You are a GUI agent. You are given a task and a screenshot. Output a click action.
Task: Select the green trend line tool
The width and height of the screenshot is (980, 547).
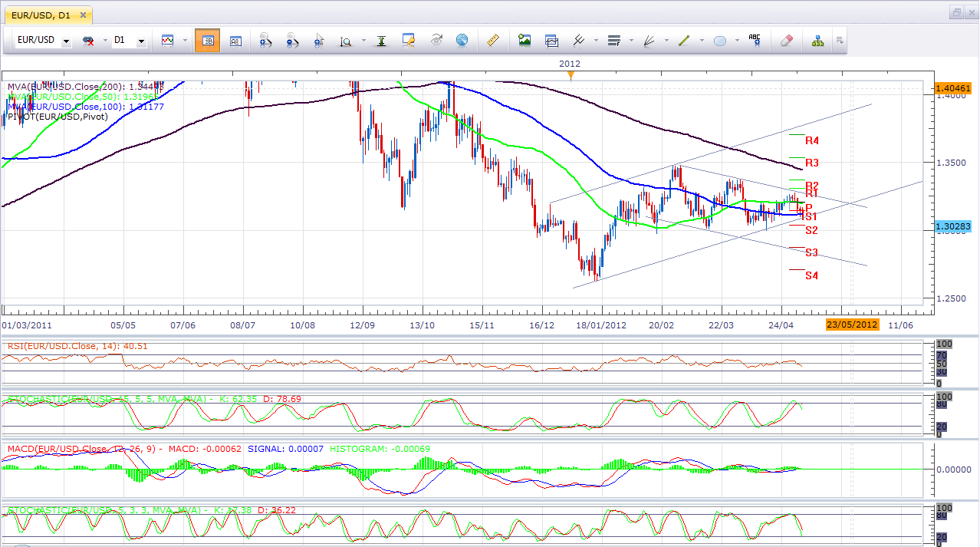tap(684, 41)
